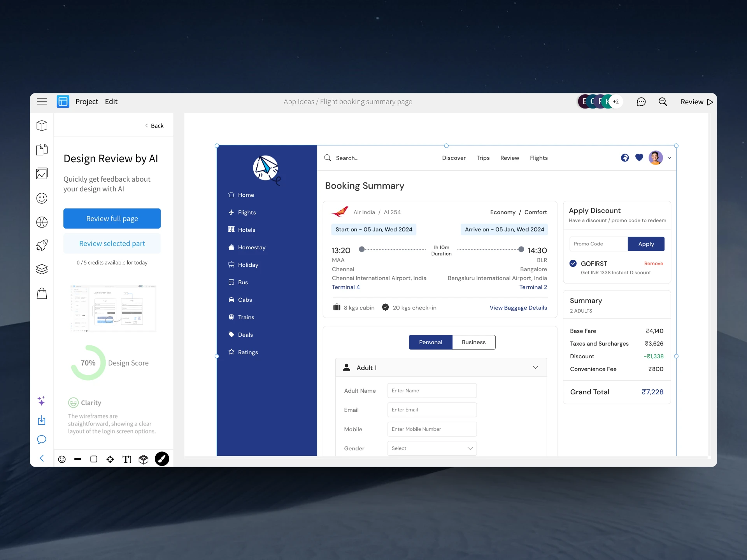747x560 pixels.
Task: Collapse sidebar with left chevron icon
Action: [42, 458]
